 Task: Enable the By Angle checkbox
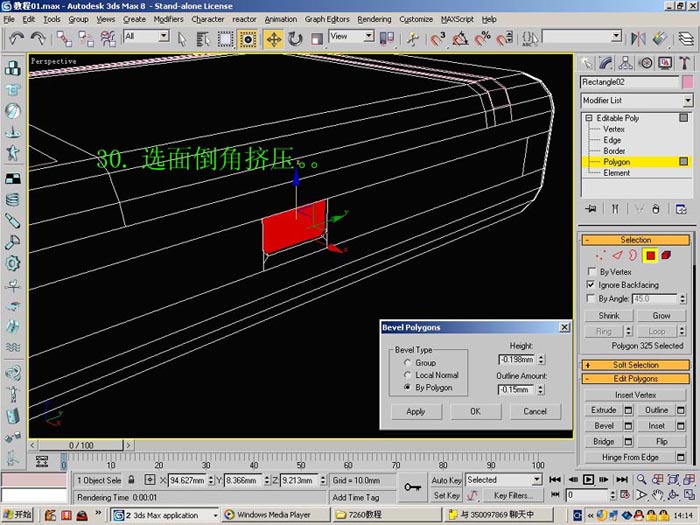(591, 298)
